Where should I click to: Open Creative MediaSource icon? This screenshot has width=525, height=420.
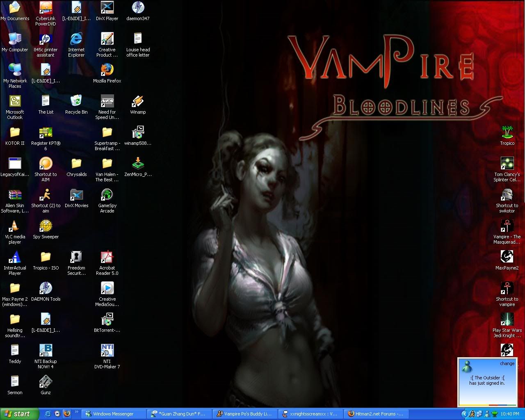107,294
